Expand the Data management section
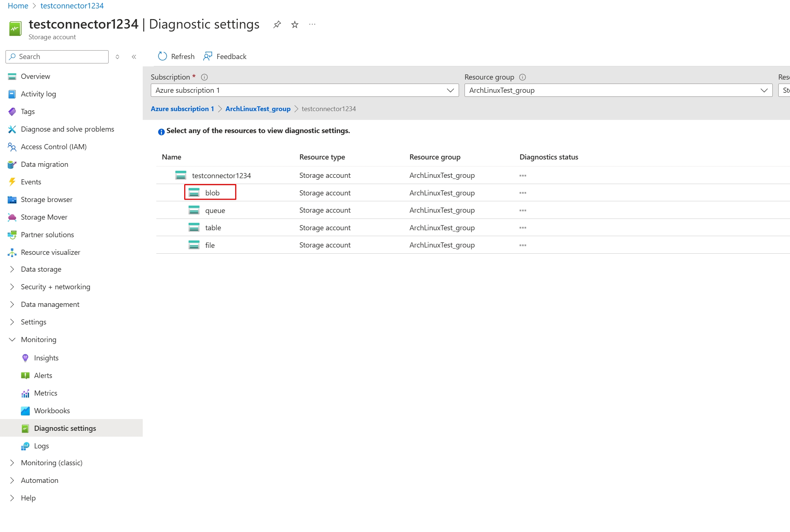Viewport: 790px width, 532px height. (x=12, y=304)
